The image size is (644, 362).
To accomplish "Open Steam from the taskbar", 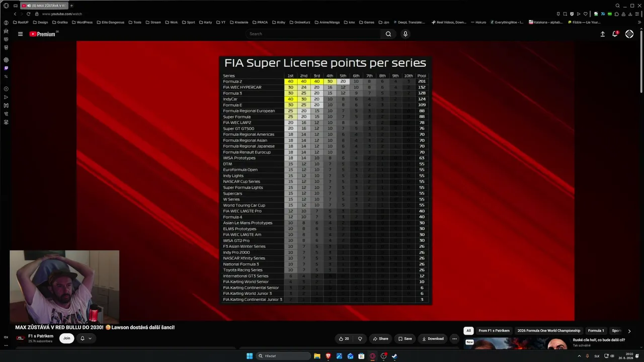I will 394,356.
